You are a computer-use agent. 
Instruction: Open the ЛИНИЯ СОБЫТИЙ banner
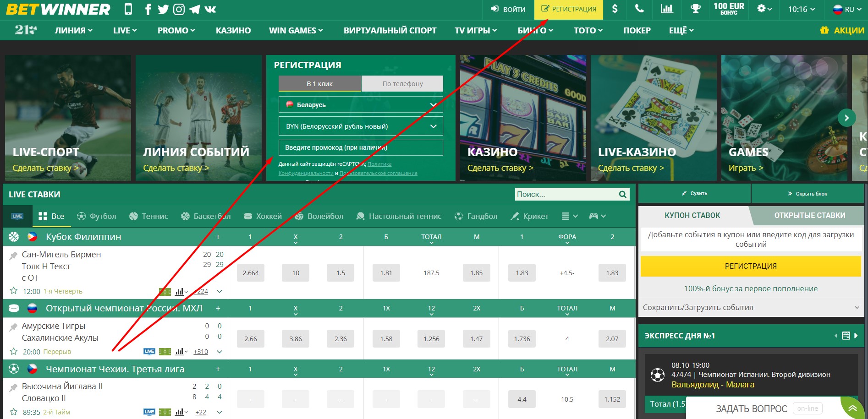[x=198, y=118]
